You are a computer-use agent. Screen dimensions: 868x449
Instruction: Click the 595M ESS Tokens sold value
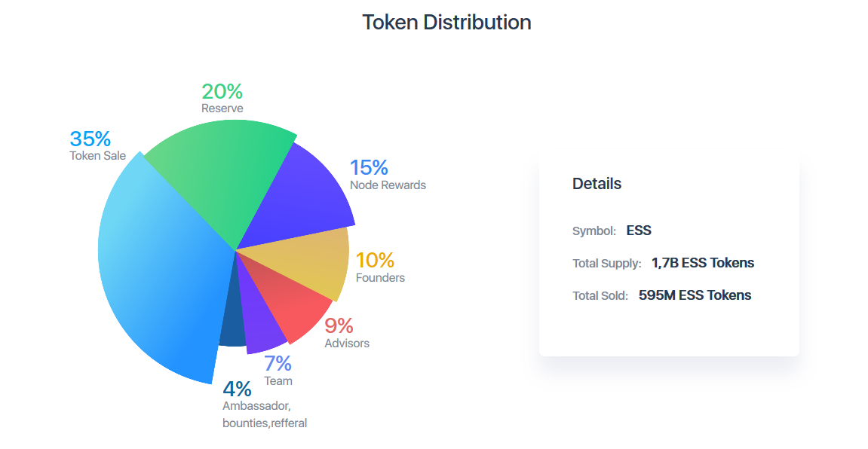[695, 295]
